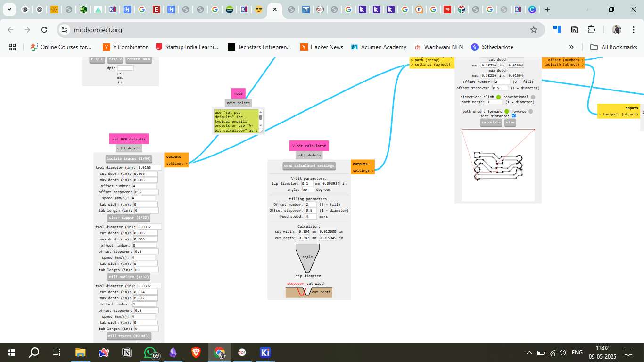Bookmark this page with the star icon
The height and width of the screenshot is (362, 644).
click(534, 30)
